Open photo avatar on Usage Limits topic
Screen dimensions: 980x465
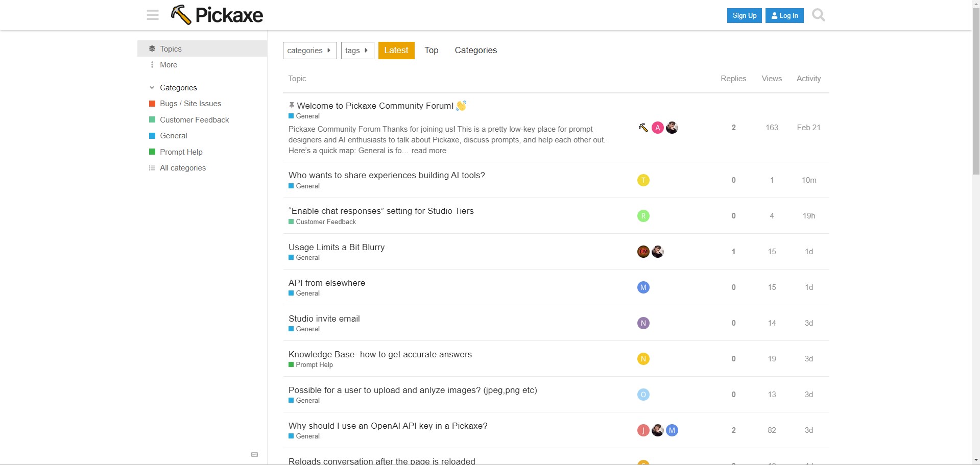(658, 252)
